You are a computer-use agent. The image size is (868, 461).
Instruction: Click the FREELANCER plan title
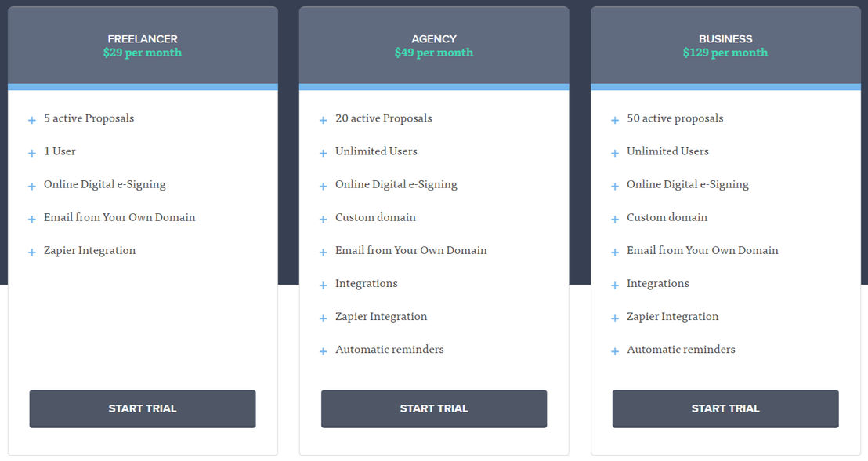point(143,38)
